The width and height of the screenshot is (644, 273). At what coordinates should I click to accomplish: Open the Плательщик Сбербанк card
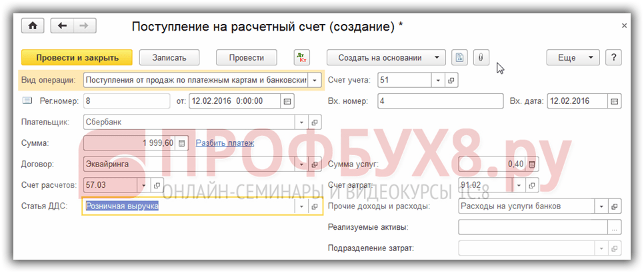click(315, 122)
